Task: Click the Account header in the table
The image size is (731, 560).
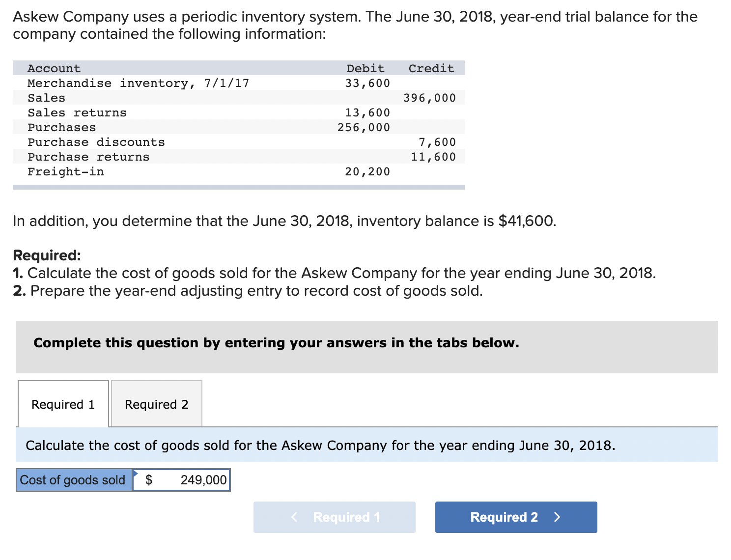Action: coord(53,68)
